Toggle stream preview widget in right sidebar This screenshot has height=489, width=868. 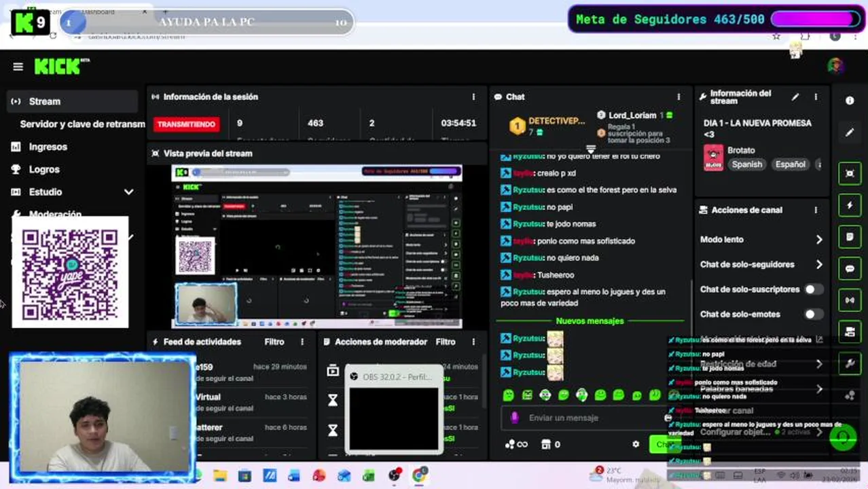(x=850, y=173)
